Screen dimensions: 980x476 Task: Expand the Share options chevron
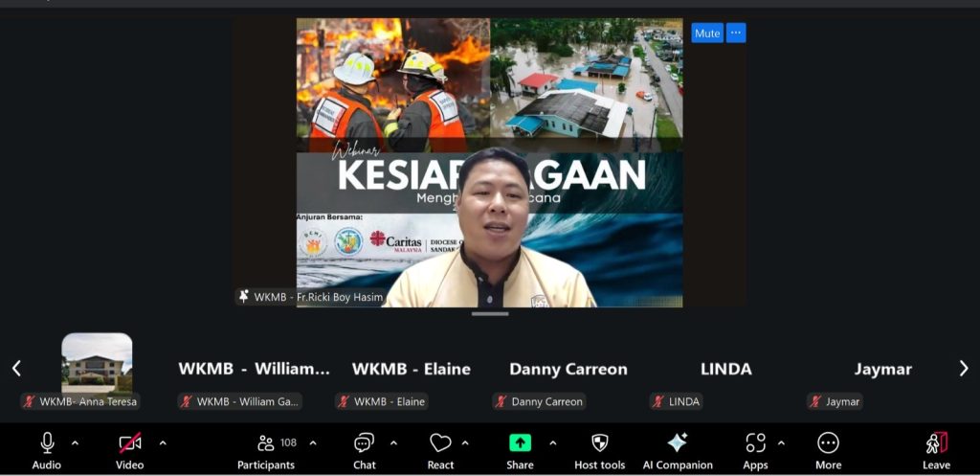[552, 442]
